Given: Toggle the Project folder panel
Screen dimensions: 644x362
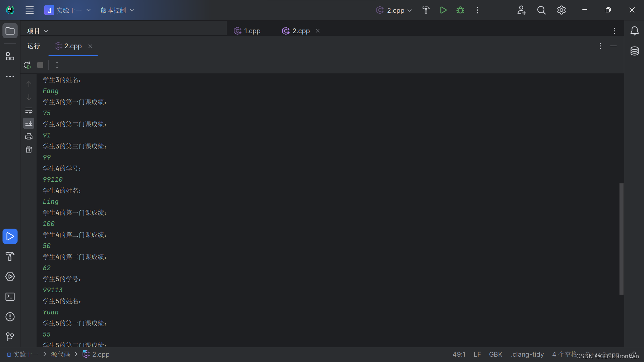Looking at the screenshot, I should tap(10, 31).
